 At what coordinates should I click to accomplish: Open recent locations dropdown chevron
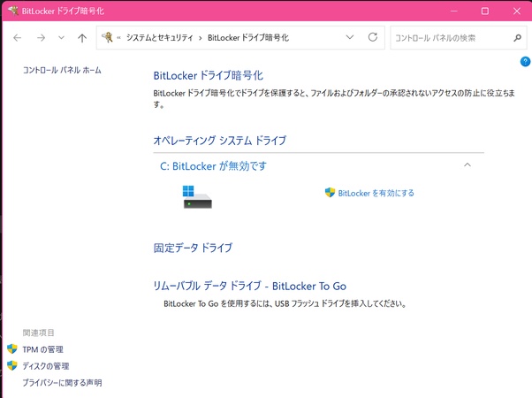pyautogui.click(x=61, y=38)
